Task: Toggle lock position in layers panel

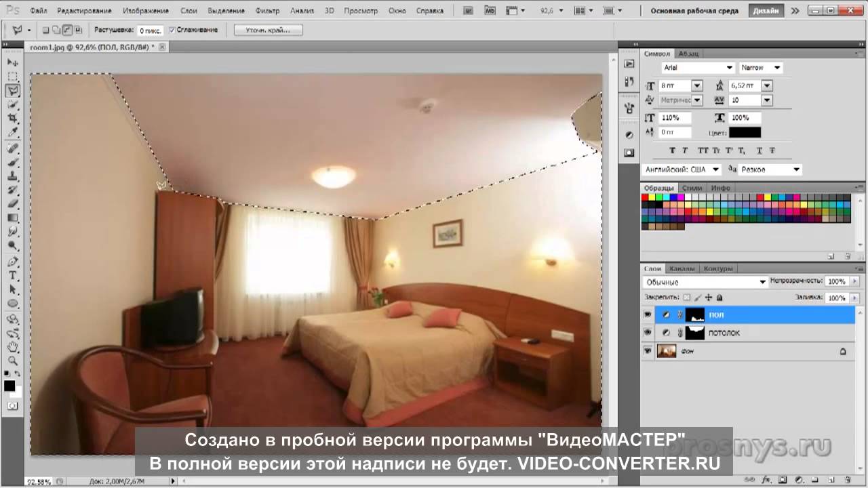Action: [x=709, y=298]
